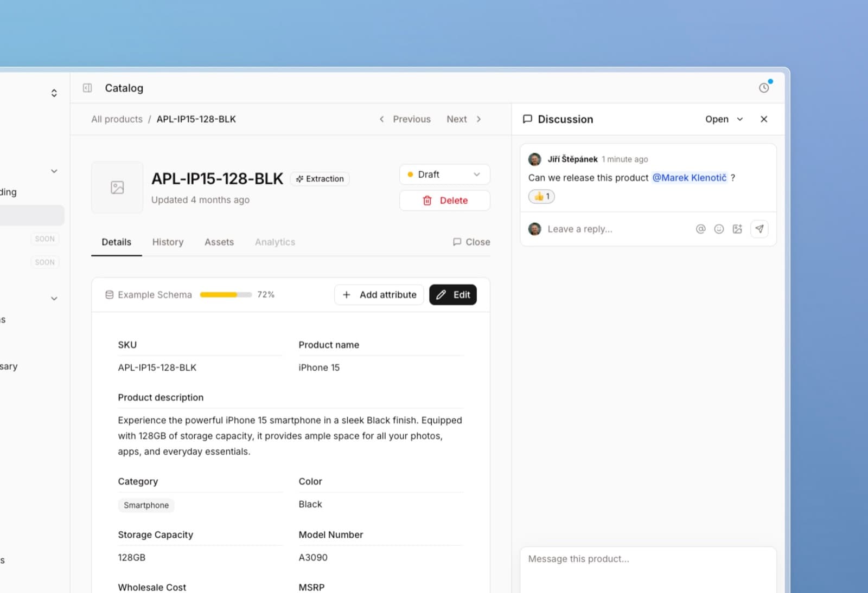Viewport: 868px width, 593px height.
Task: Click the APL-IP15-128-BLK SKU value
Action: [157, 368]
